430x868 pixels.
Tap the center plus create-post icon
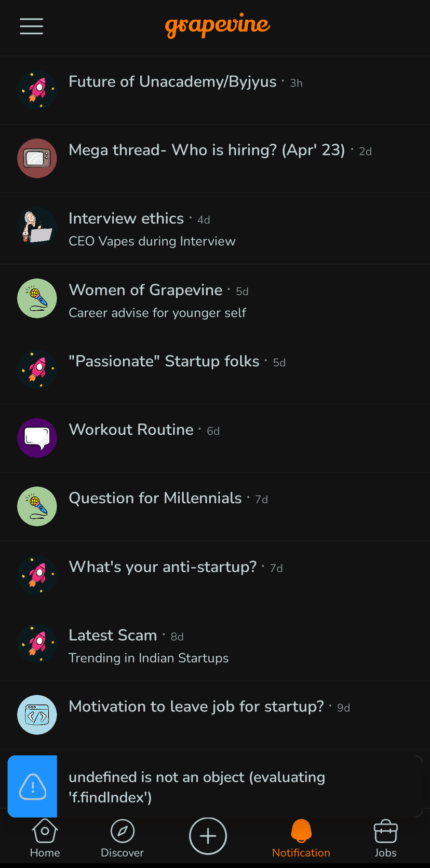pos(208,836)
